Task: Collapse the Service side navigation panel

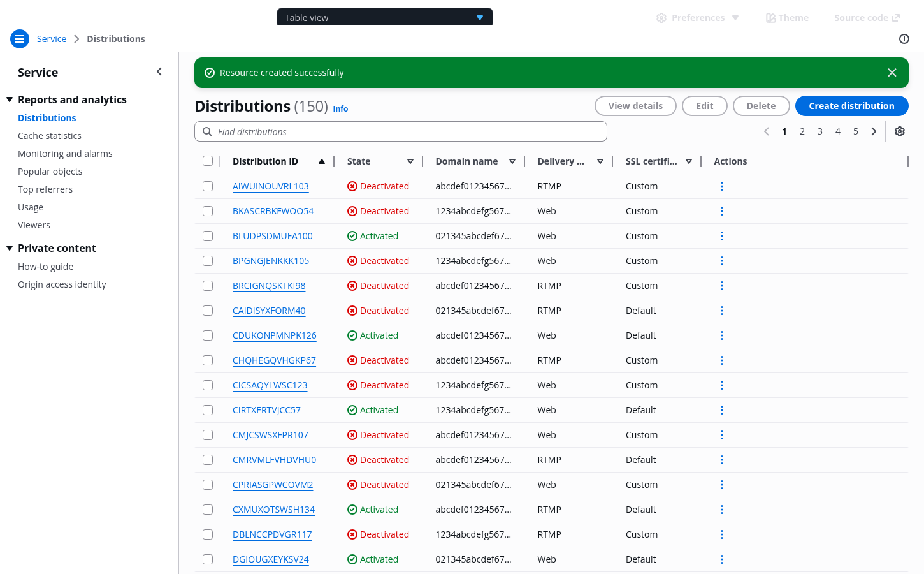Action: pos(159,72)
